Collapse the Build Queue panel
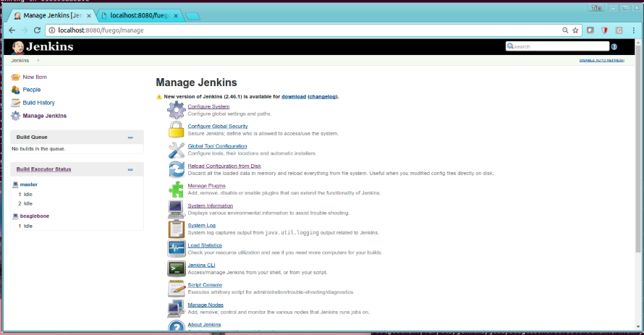Screen dimensions: 644x335 [x=130, y=137]
